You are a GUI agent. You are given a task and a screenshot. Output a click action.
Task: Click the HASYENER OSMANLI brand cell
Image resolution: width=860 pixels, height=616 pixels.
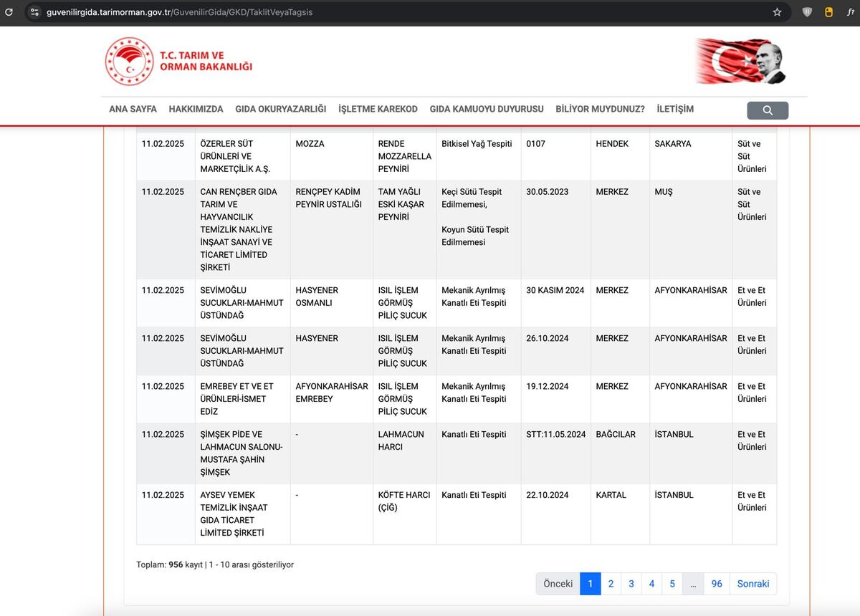point(331,303)
